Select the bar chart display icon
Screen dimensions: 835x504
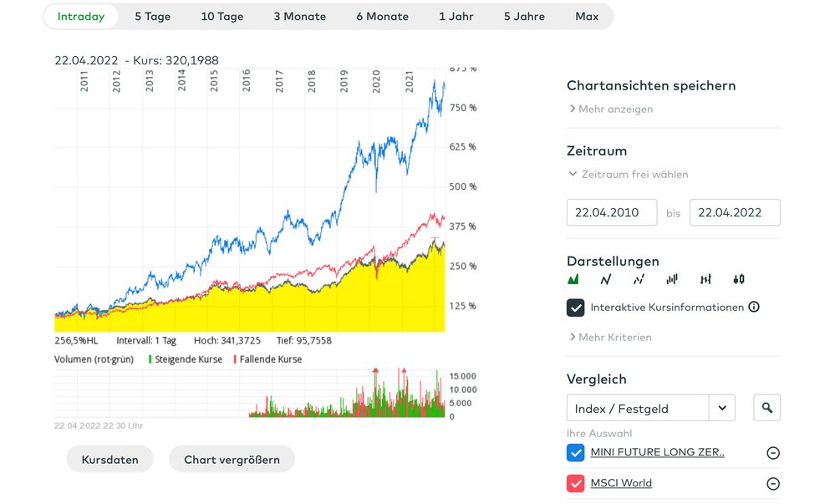(x=672, y=279)
